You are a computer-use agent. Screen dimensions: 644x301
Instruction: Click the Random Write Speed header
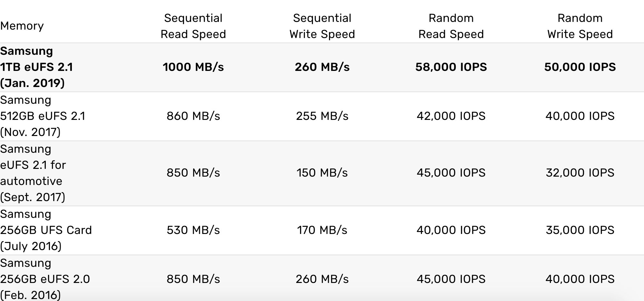[x=580, y=26]
